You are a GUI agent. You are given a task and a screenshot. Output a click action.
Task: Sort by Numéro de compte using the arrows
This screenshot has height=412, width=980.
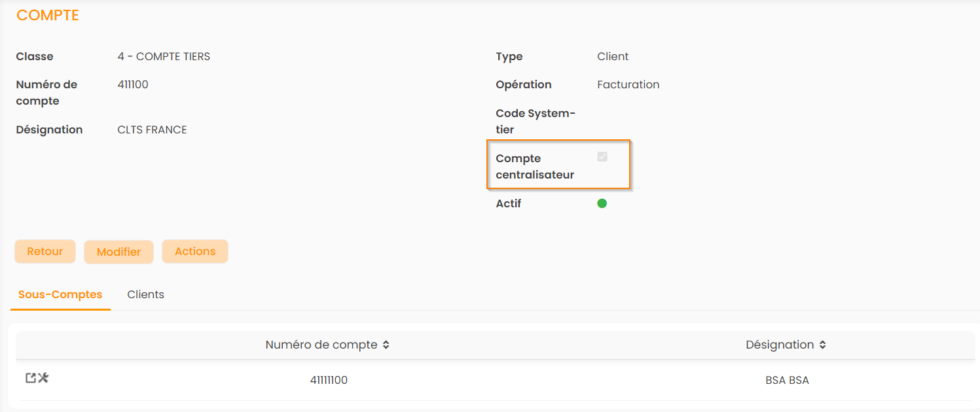pyautogui.click(x=386, y=345)
